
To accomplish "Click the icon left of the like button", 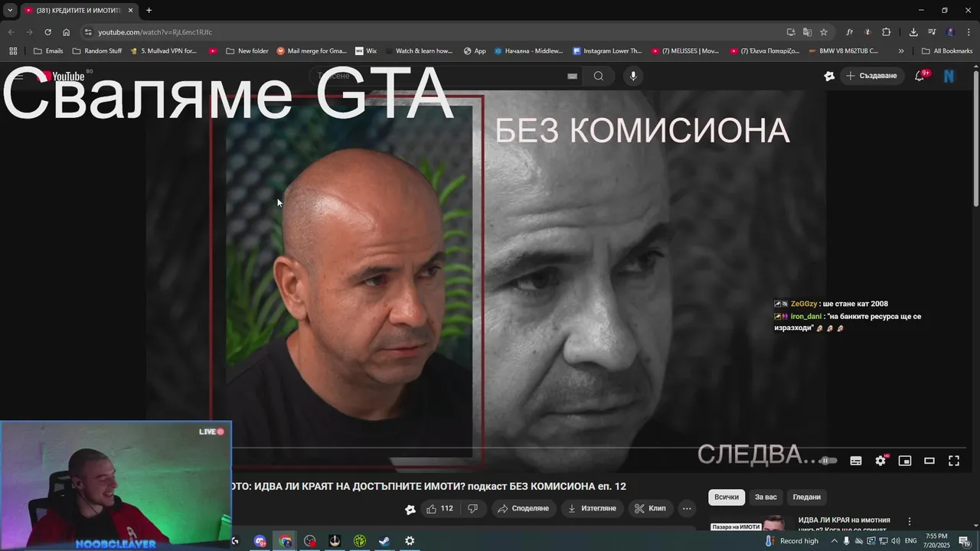I will pyautogui.click(x=410, y=509).
